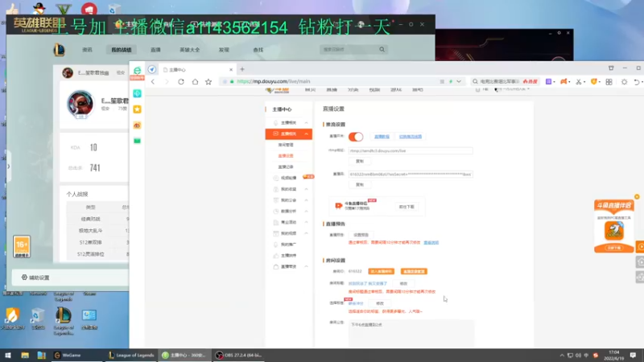Open the yellow star favorites icon in browser sidebar

click(137, 109)
